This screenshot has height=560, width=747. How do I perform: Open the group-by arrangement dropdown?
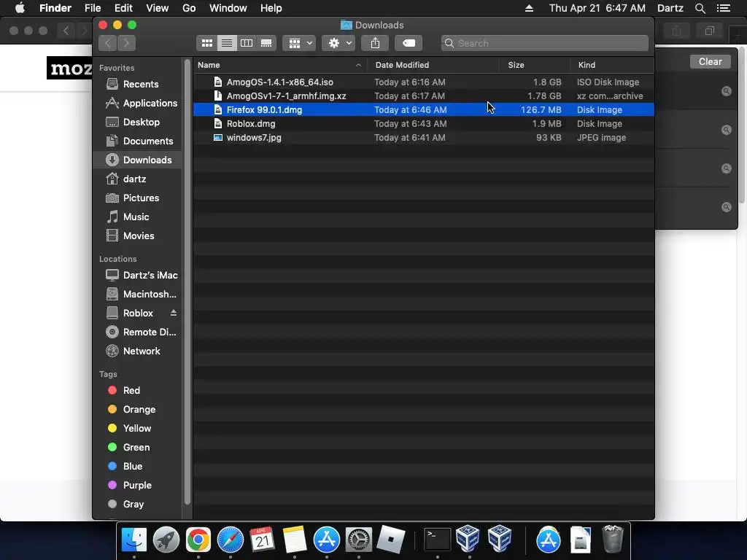[299, 43]
